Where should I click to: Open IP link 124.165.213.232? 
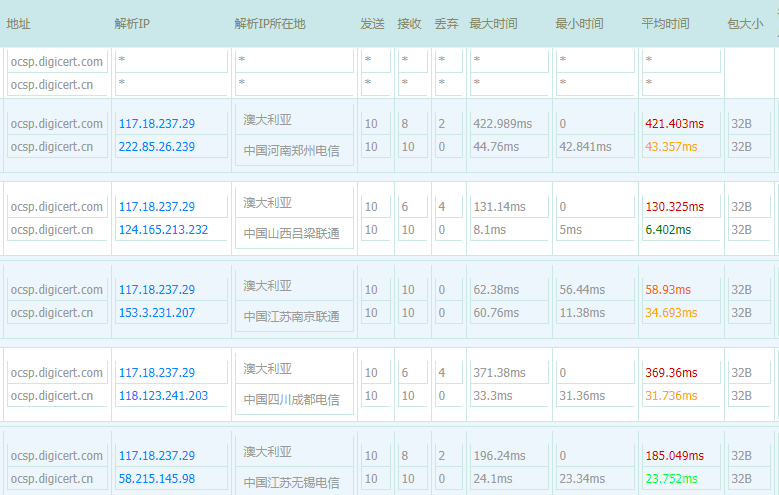[x=163, y=230]
